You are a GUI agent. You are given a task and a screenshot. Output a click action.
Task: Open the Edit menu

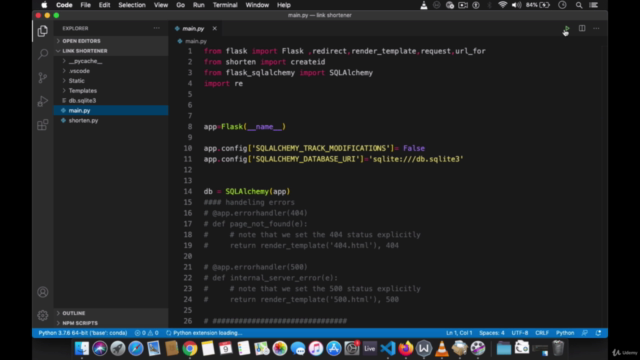[x=104, y=5]
